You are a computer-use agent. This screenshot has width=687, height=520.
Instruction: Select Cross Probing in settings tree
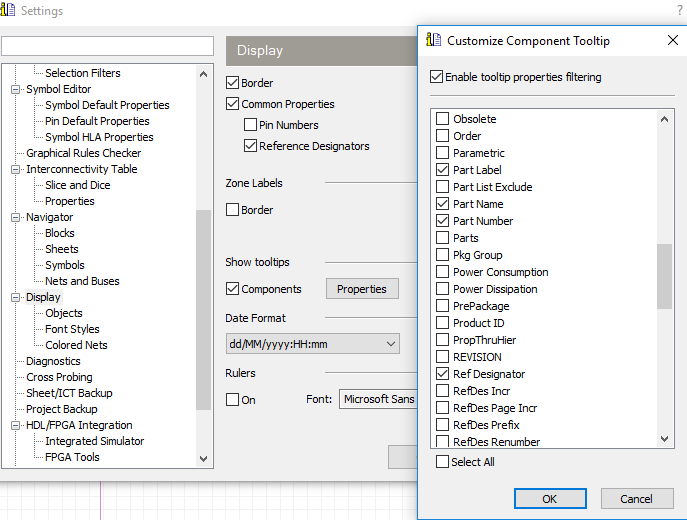(59, 377)
